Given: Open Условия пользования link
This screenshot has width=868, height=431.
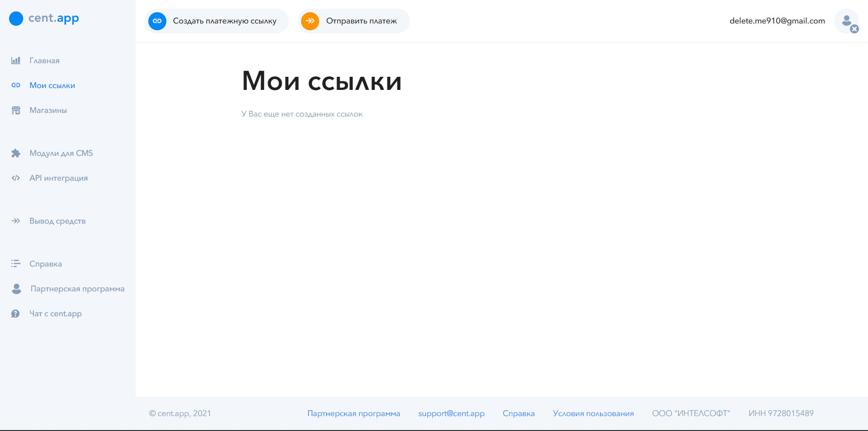Looking at the screenshot, I should tap(593, 413).
